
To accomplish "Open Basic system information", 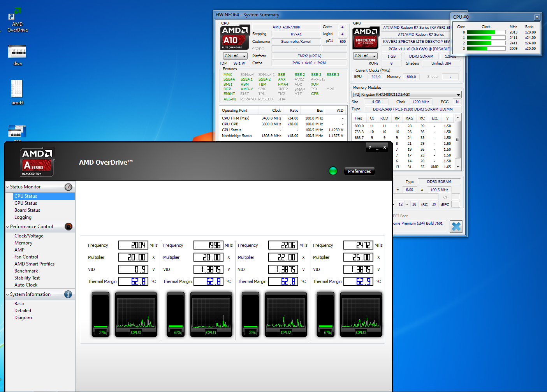I will [19, 304].
